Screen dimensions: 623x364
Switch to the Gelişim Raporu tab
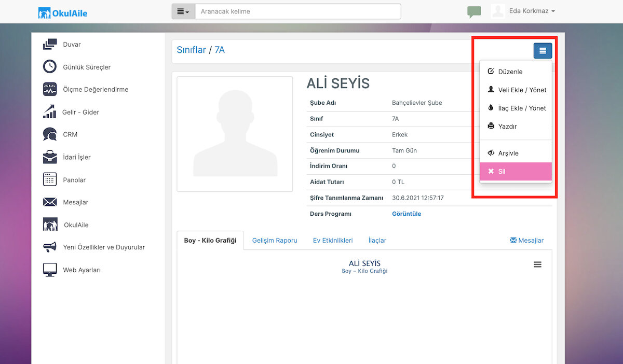point(275,241)
